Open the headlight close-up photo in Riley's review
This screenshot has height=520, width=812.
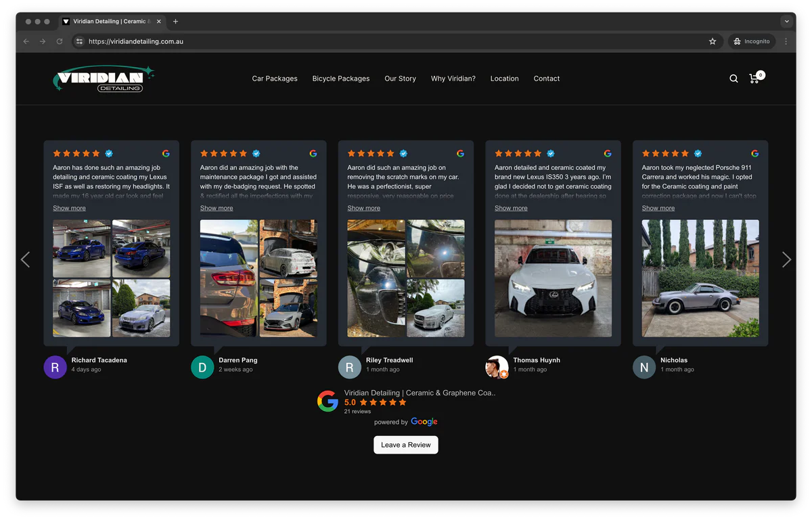coord(376,278)
